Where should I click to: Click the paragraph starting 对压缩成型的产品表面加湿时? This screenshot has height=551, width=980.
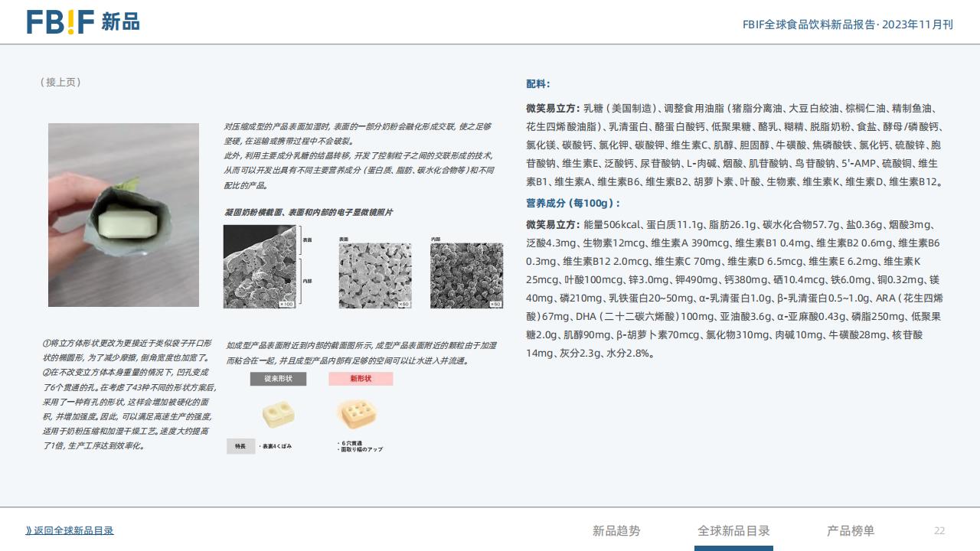click(x=358, y=156)
